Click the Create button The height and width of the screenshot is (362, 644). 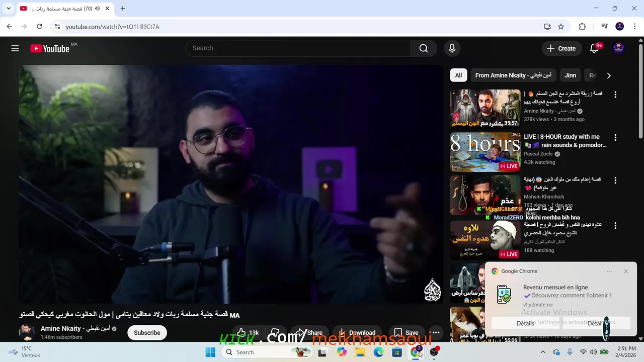pyautogui.click(x=561, y=48)
